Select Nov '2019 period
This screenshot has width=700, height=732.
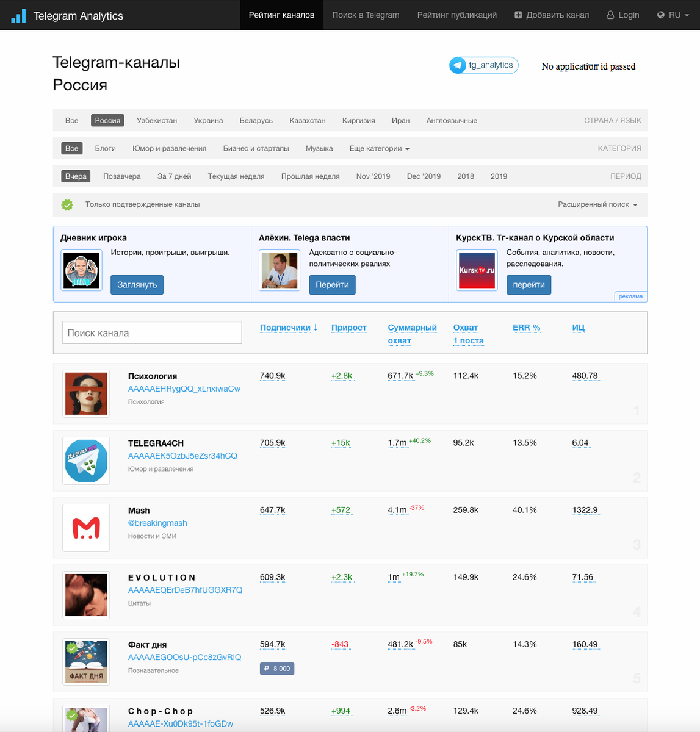tap(373, 176)
